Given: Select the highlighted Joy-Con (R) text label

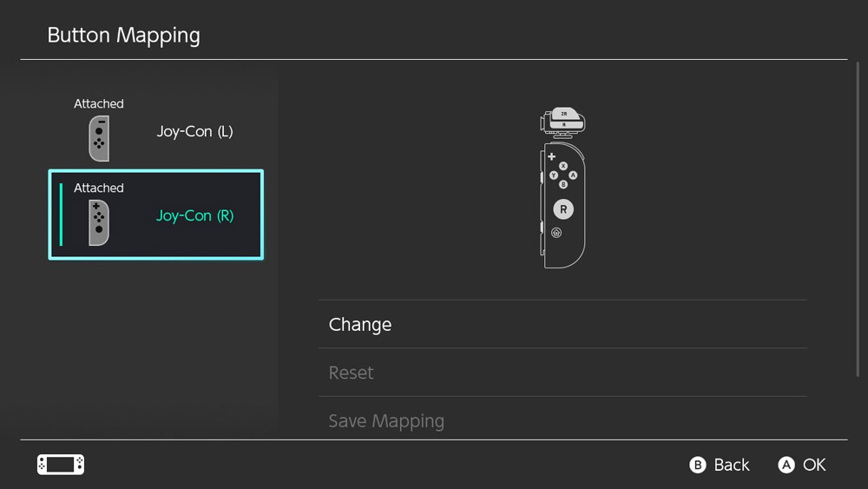Looking at the screenshot, I should point(194,216).
